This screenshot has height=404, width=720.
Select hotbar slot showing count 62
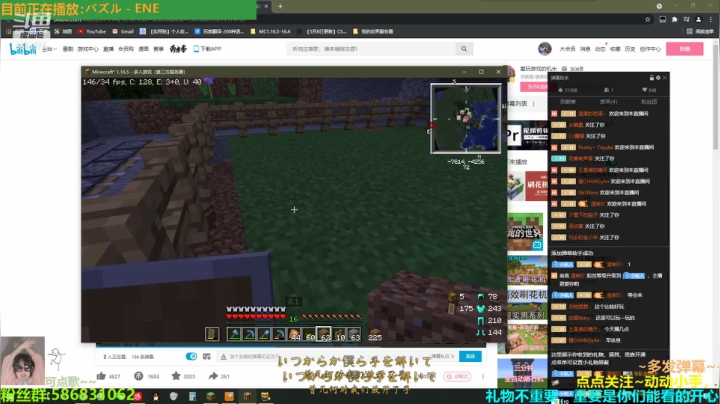pyautogui.click(x=325, y=334)
